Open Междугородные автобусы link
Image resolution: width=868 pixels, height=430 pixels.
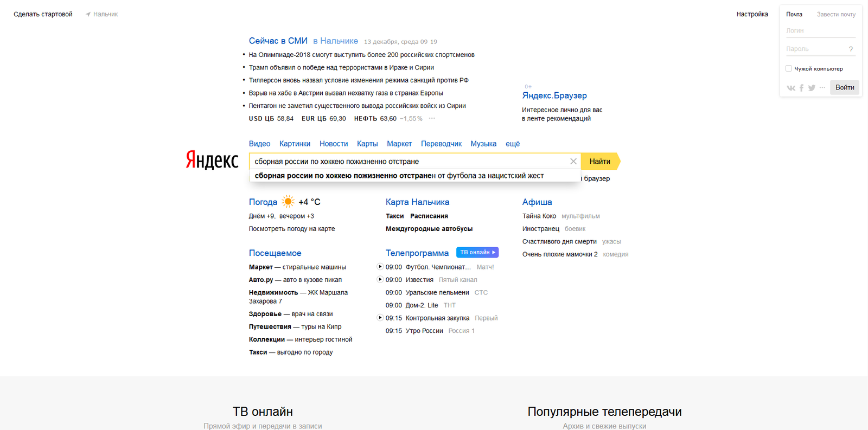click(429, 229)
